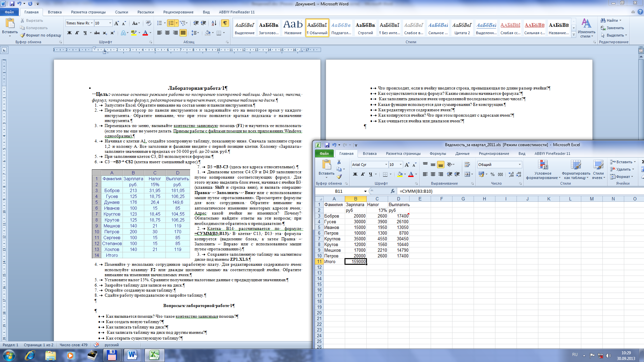Toggle justify alignment in Word
This screenshot has height=362, width=644.
pos(183,33)
